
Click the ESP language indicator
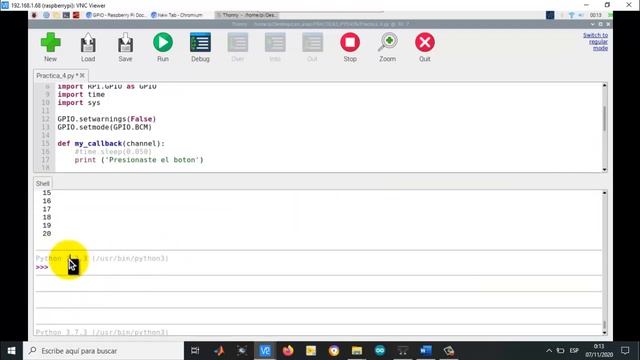coord(574,351)
